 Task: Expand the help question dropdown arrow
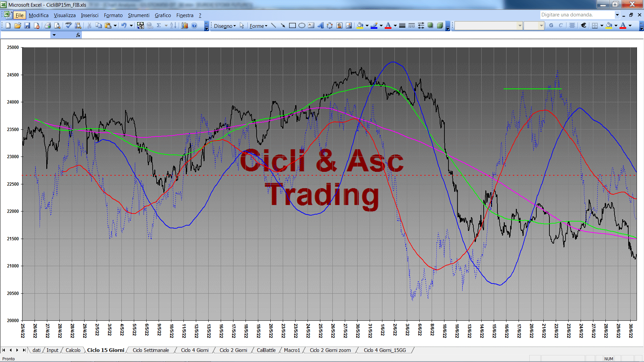pos(617,15)
